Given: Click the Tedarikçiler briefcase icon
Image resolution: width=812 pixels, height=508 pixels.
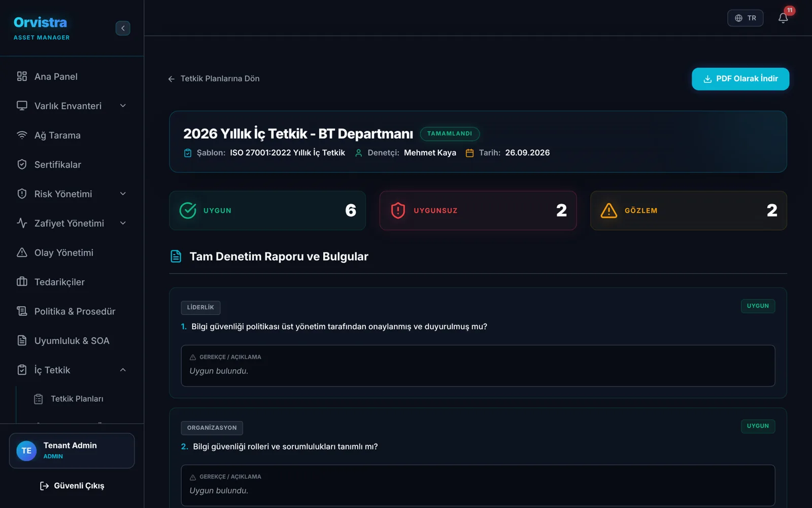Looking at the screenshot, I should (22, 281).
